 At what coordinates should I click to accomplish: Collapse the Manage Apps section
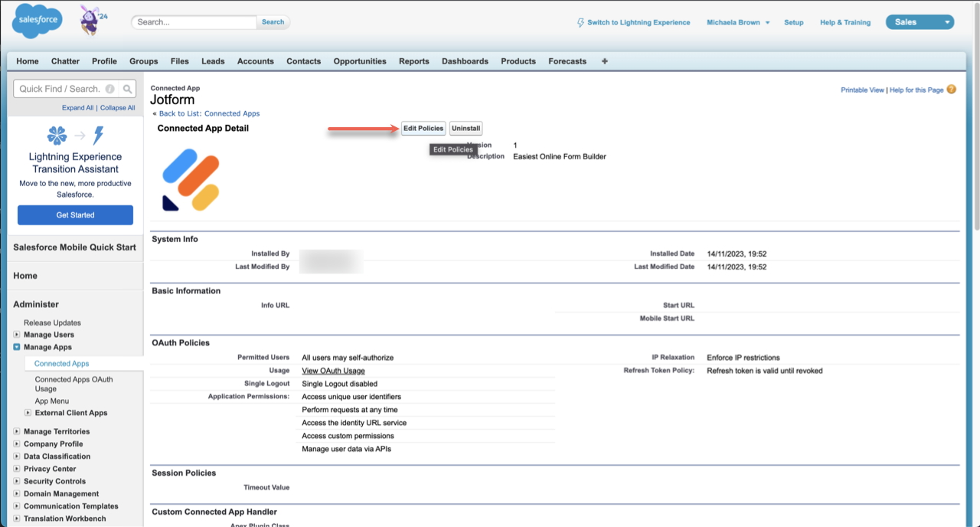pos(17,347)
